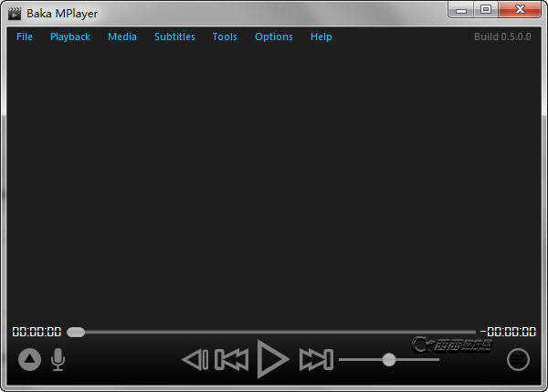Click the Baka MPlayer clapperboard title icon
Screen dimensions: 548x392
coord(15,14)
